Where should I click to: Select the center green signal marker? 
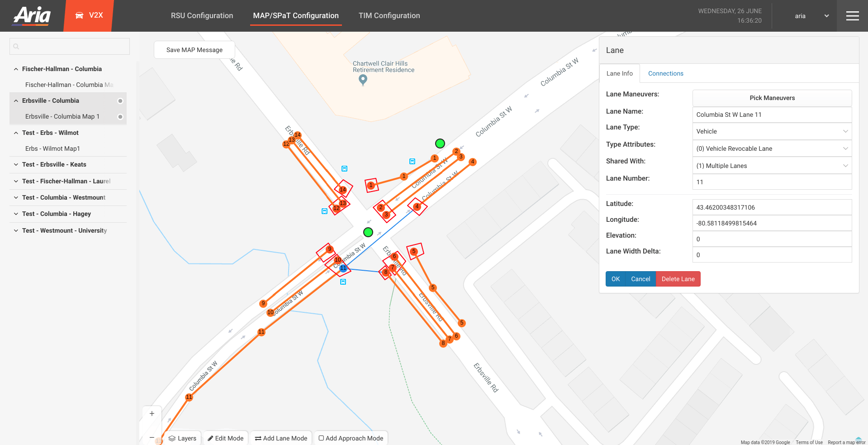368,232
